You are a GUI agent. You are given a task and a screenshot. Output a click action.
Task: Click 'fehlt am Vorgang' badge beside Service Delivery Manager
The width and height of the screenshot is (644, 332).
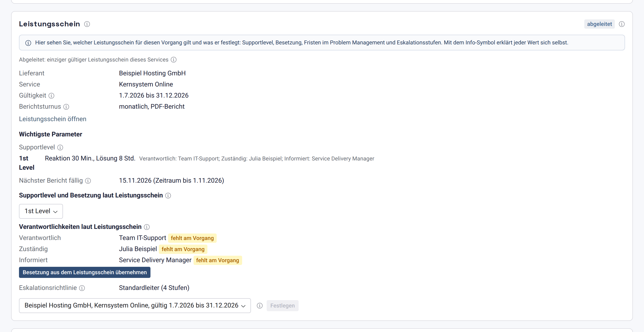pyautogui.click(x=218, y=260)
